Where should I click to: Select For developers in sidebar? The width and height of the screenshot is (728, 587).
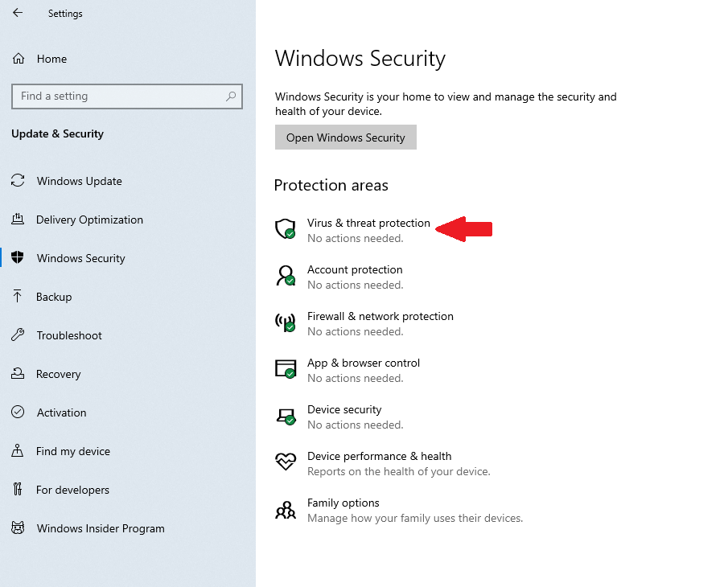pos(73,490)
